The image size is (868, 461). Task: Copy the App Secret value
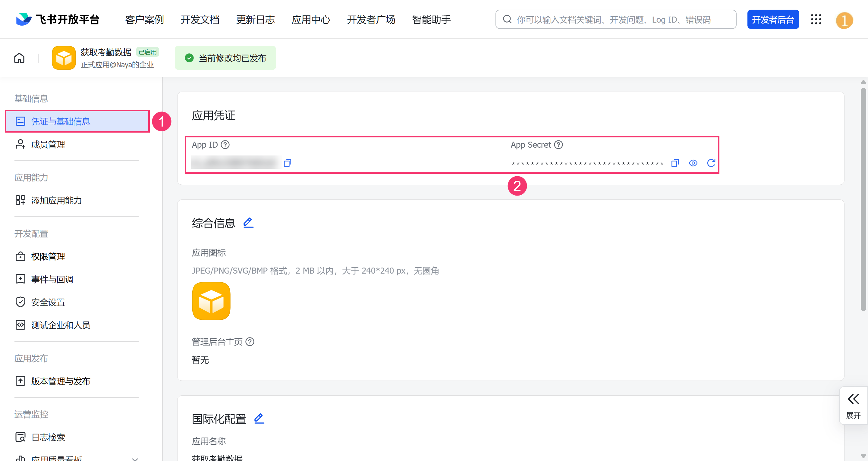(x=675, y=163)
